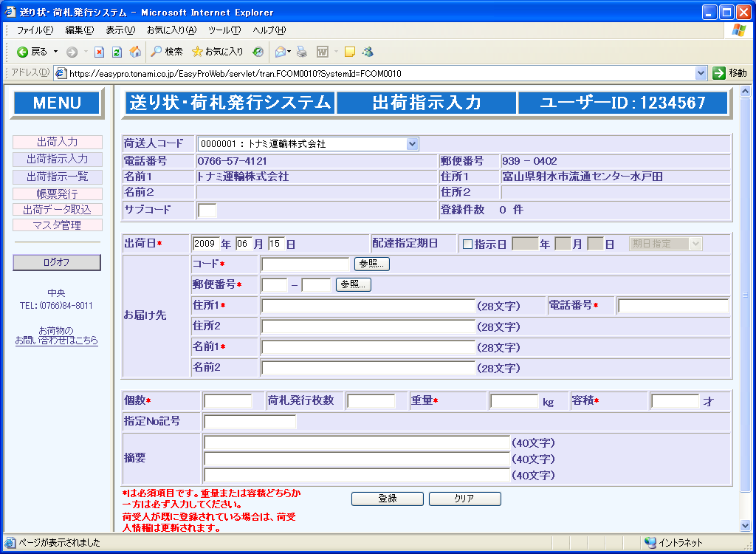Open the address bar dropdown arrow
Image resolution: width=756 pixels, height=554 pixels.
(701, 73)
